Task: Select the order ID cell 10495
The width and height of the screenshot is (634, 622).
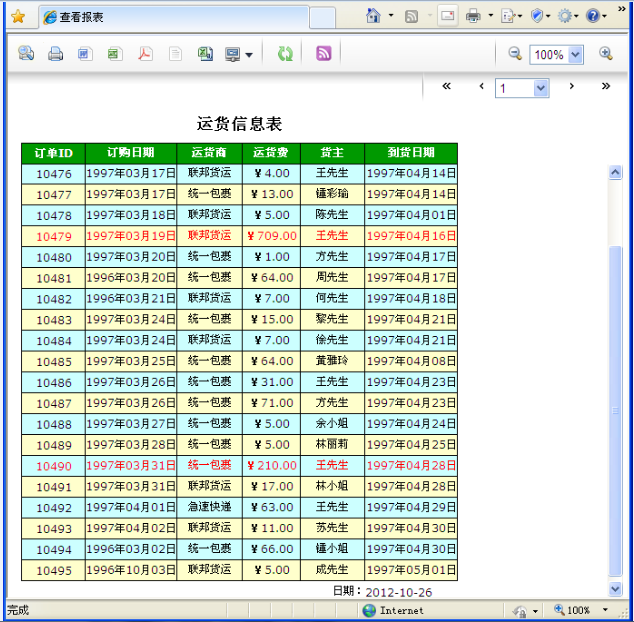Action: click(x=53, y=570)
